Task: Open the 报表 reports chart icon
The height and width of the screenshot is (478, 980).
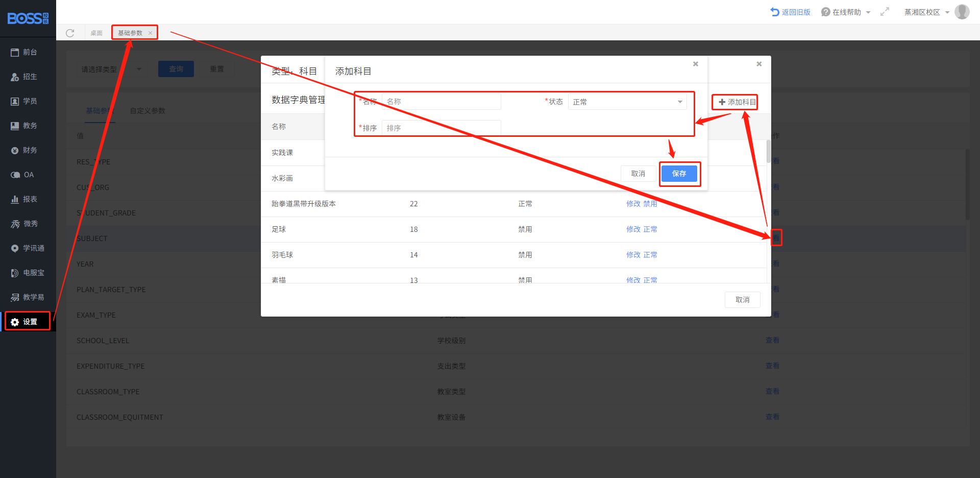Action: pos(15,199)
